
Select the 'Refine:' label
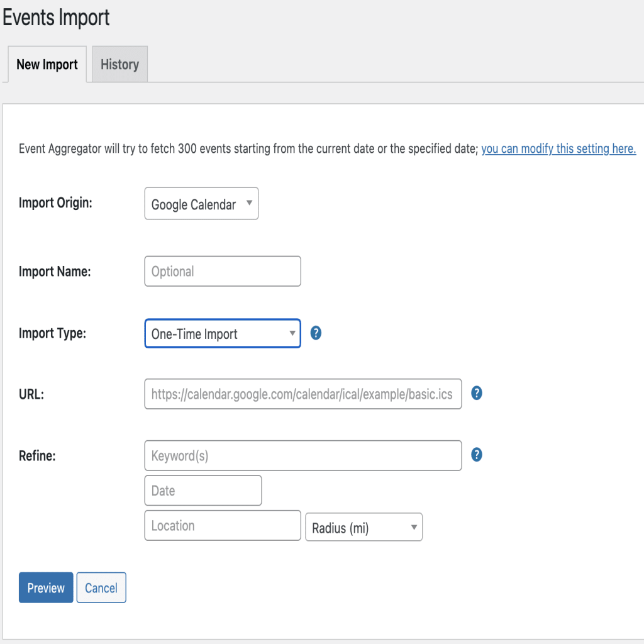point(37,456)
